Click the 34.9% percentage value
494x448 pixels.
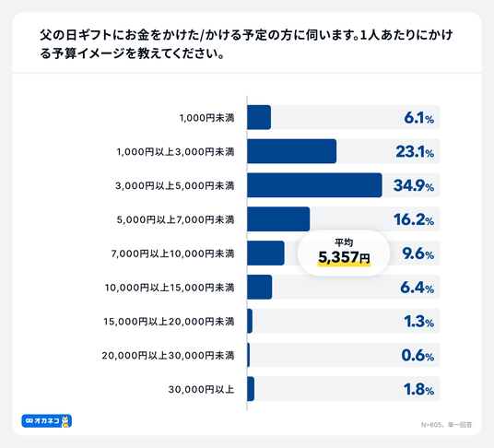click(414, 185)
